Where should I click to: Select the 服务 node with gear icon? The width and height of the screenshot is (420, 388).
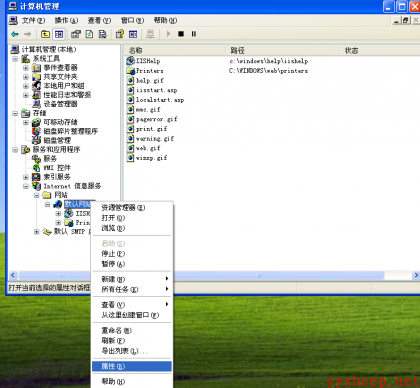(50, 158)
